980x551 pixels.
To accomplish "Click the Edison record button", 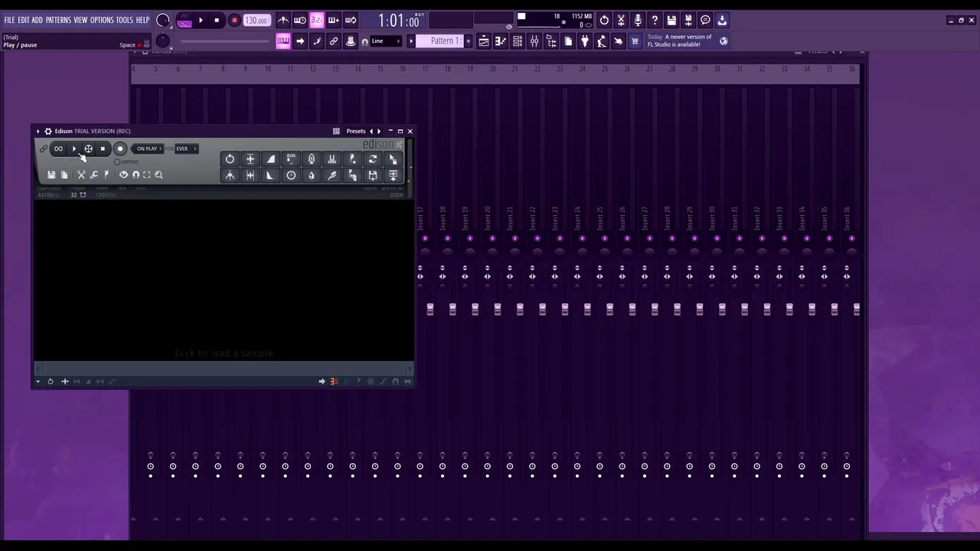I will point(120,149).
